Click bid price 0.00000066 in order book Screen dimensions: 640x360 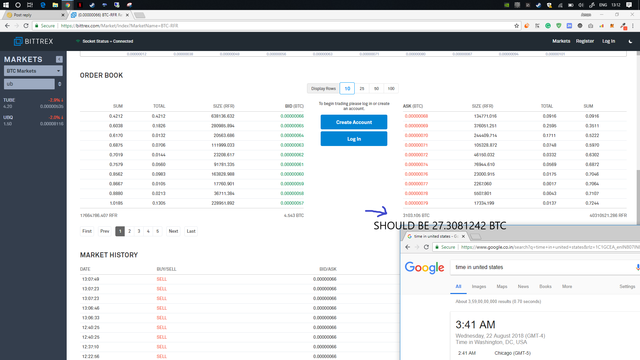[x=292, y=116]
